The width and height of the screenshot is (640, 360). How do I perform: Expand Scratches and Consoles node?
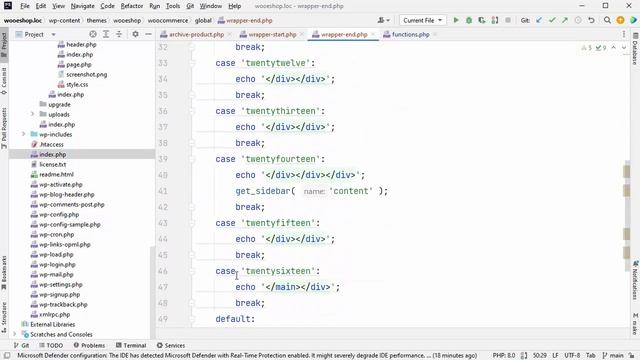pyautogui.click(x=15, y=334)
